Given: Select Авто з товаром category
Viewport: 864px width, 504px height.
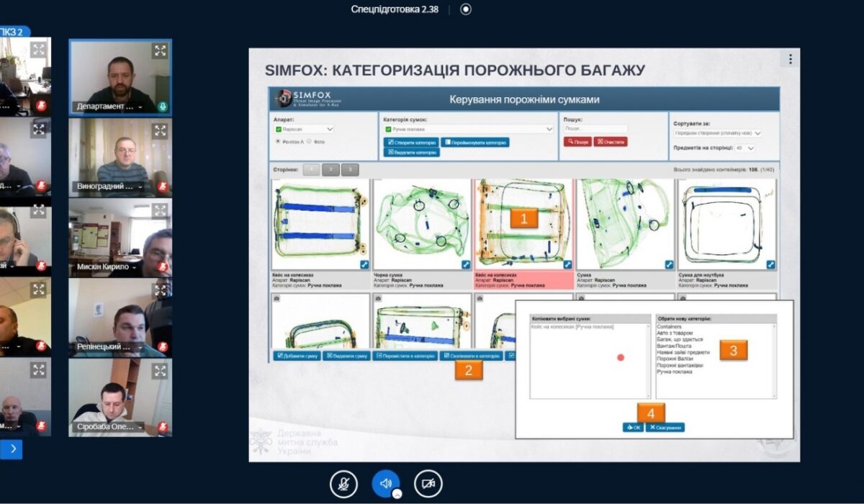Looking at the screenshot, I should coord(674,333).
